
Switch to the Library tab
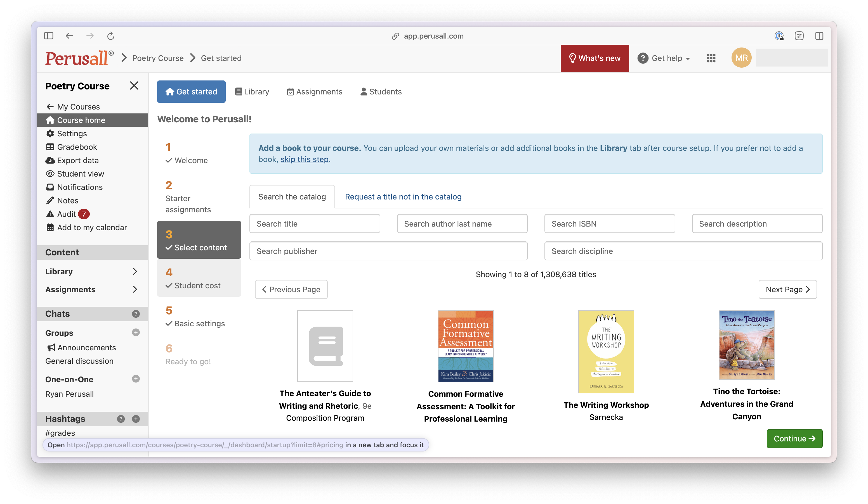252,92
